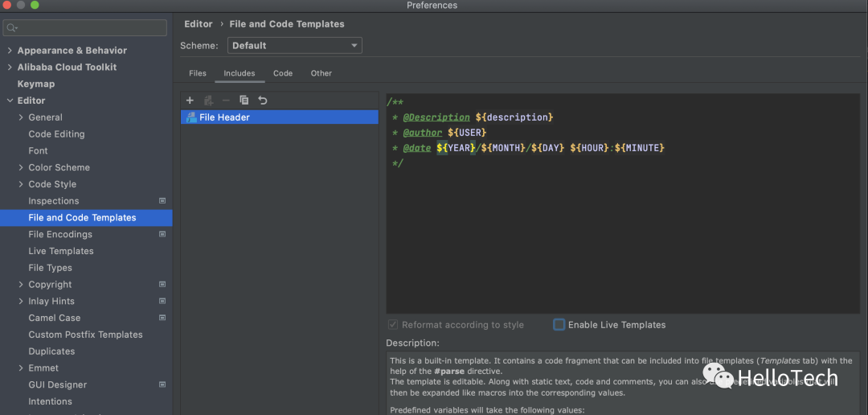Open Live Templates settings page
The width and height of the screenshot is (868, 415).
[61, 251]
